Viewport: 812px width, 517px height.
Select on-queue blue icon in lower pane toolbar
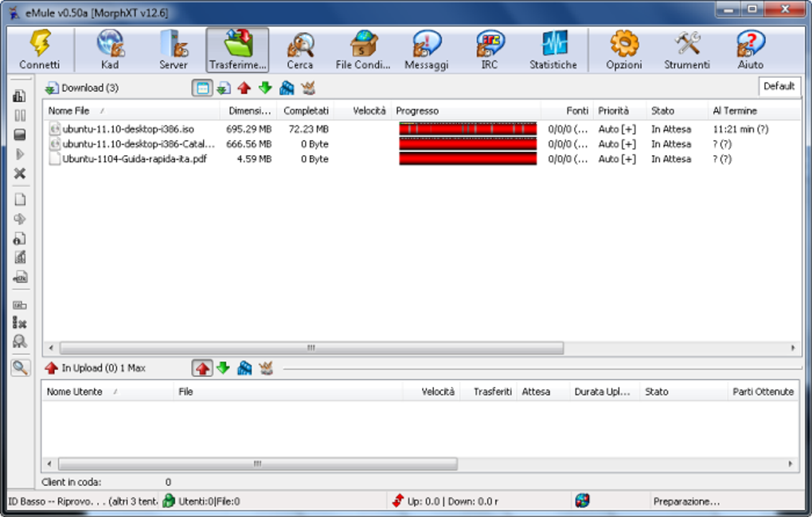[x=244, y=368]
